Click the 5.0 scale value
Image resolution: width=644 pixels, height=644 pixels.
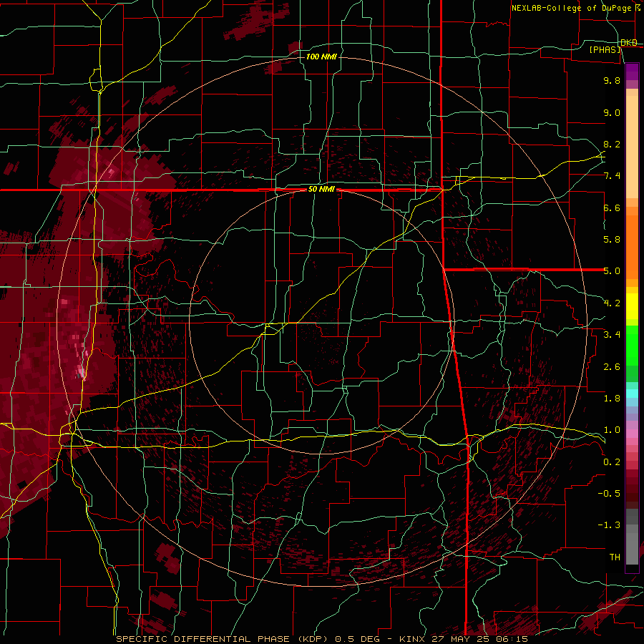pos(612,271)
